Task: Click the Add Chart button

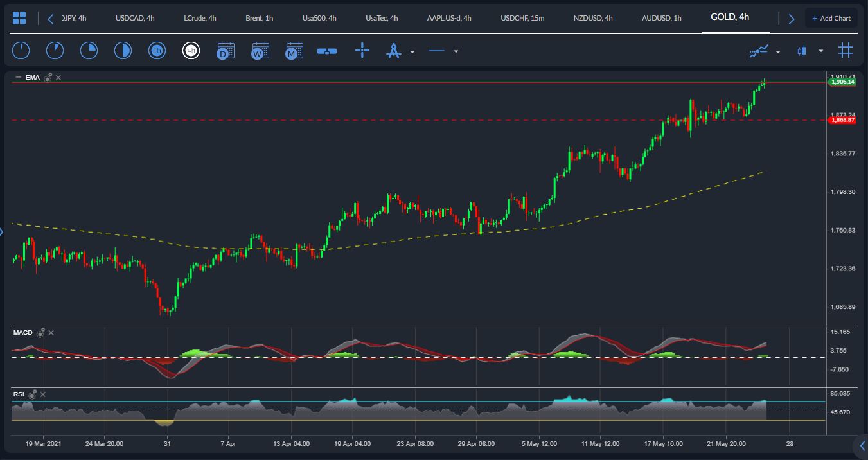Action: [831, 18]
